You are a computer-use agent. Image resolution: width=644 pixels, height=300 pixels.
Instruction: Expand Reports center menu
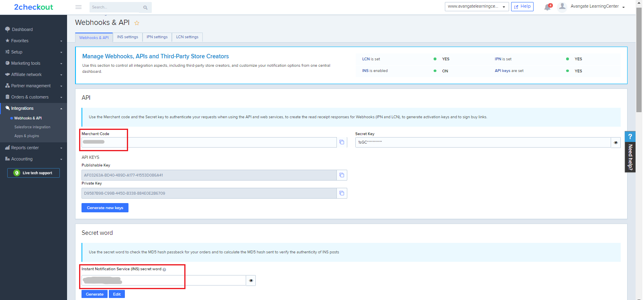pos(33,148)
